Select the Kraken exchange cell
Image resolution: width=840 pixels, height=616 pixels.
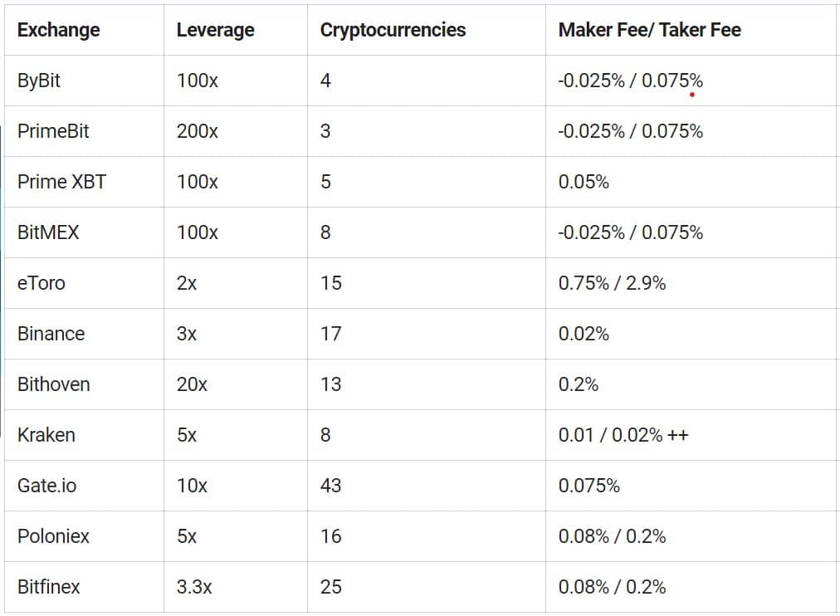46,436
